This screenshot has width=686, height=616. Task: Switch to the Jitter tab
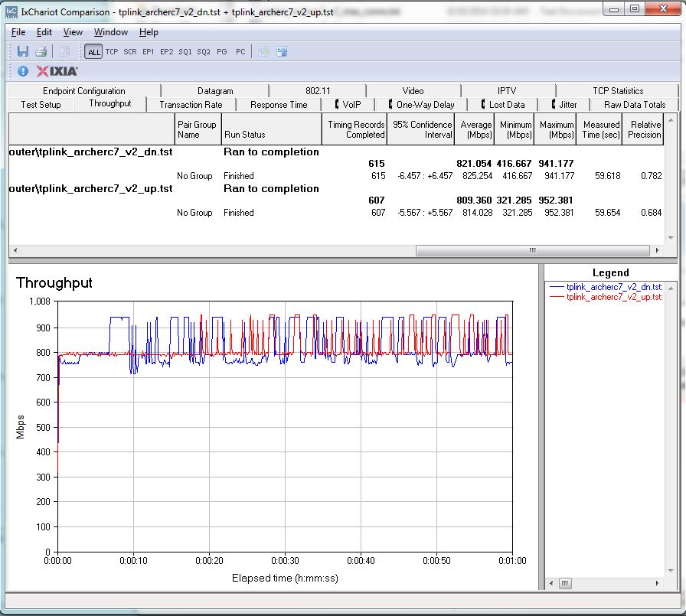tap(564, 105)
